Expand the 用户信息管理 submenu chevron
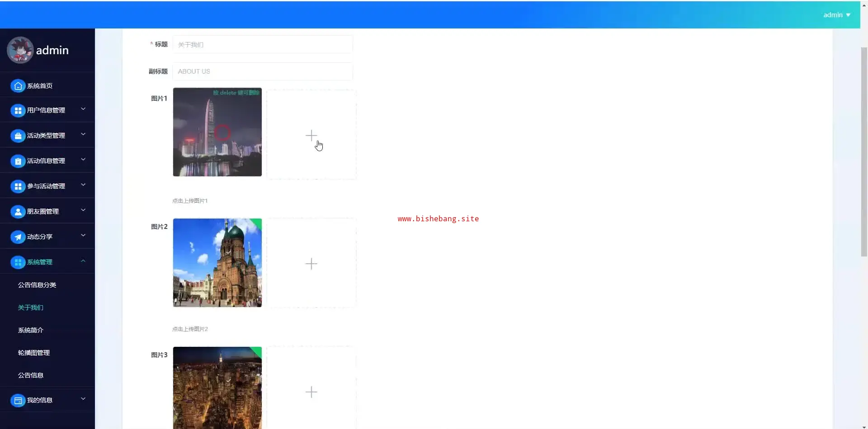The height and width of the screenshot is (429, 868). (83, 109)
